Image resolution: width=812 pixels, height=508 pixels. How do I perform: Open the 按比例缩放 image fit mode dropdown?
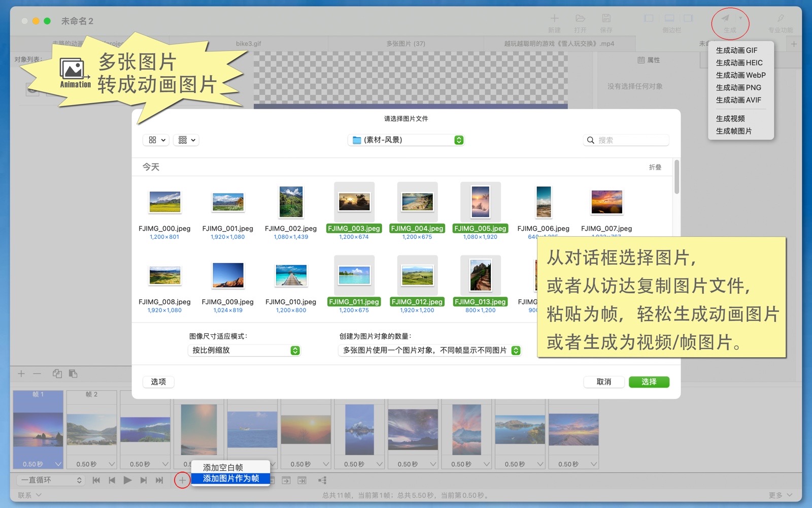[244, 351]
